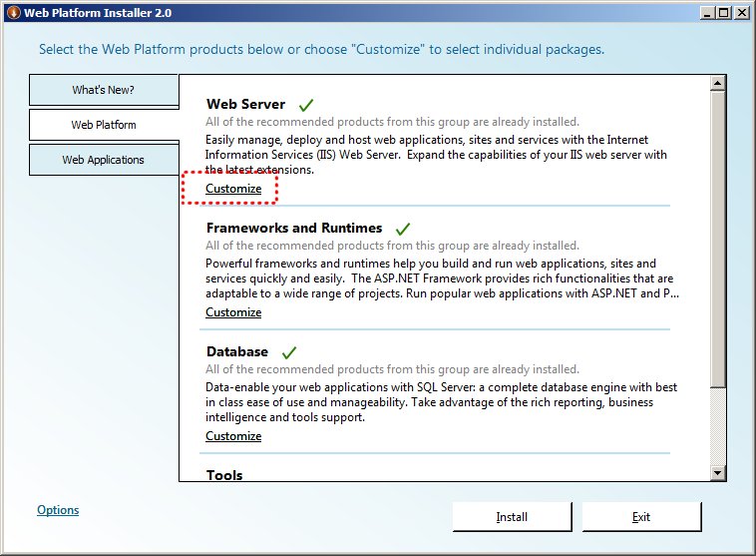Click the vertical scrollbar thumb
Image resolution: width=756 pixels, height=556 pixels.
click(718, 239)
